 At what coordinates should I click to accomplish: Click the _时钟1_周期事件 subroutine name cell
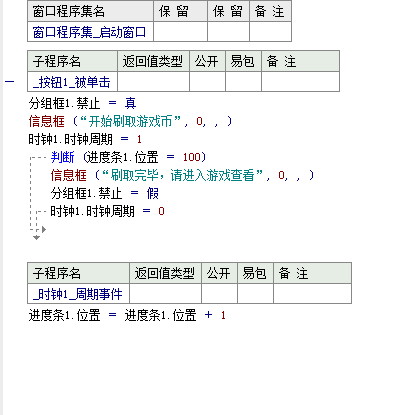pos(78,294)
